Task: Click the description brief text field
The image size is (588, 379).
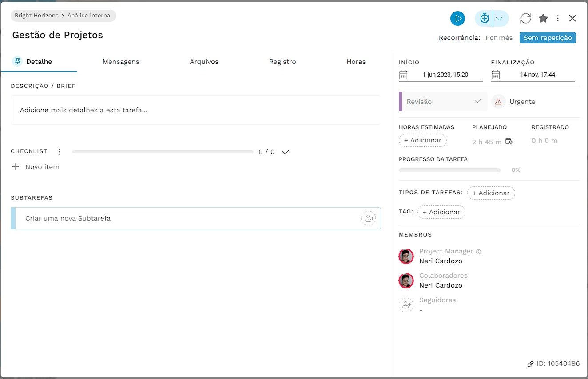Action: tap(196, 110)
